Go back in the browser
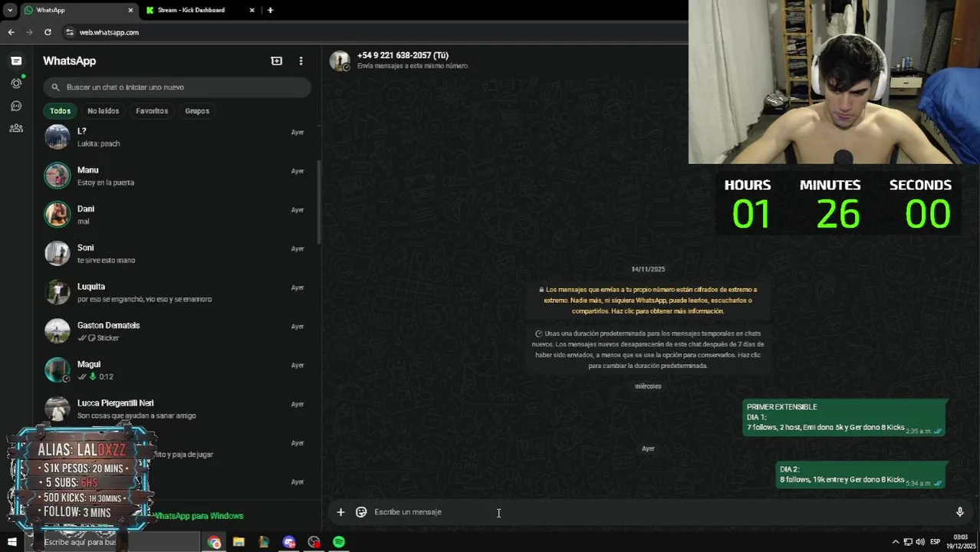 coord(11,32)
